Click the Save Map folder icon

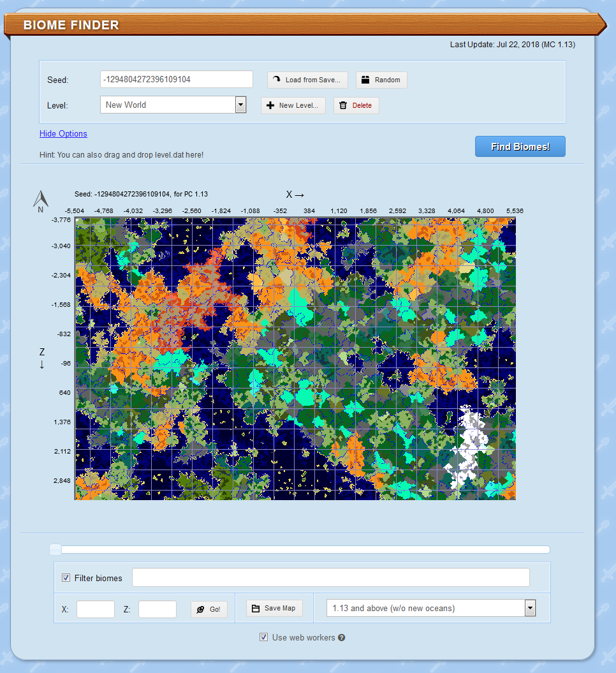256,608
